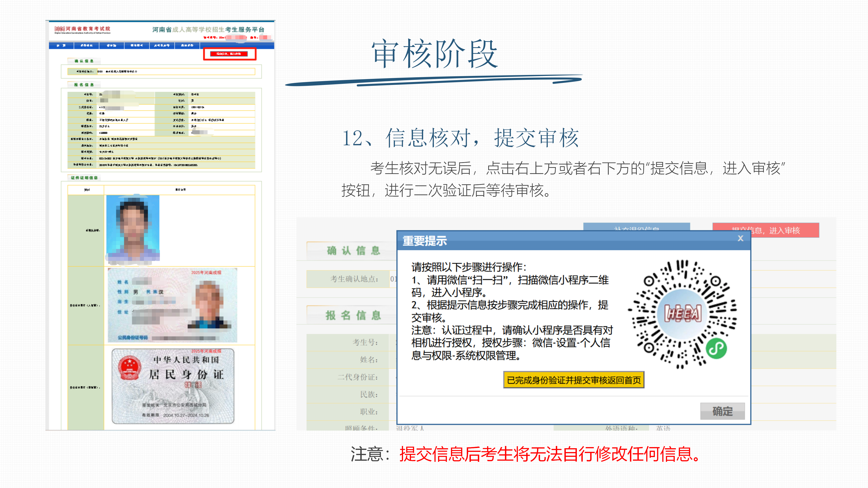The height and width of the screenshot is (488, 868).
Task: Click the blue button left of 提交信息，进入审核
Action: coord(636,227)
